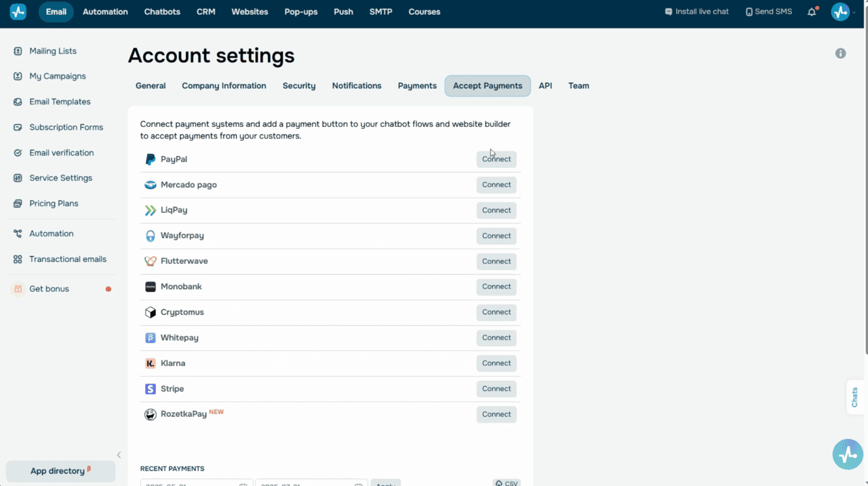The height and width of the screenshot is (486, 868).
Task: Click the info icon beside Account settings
Action: pyautogui.click(x=841, y=53)
